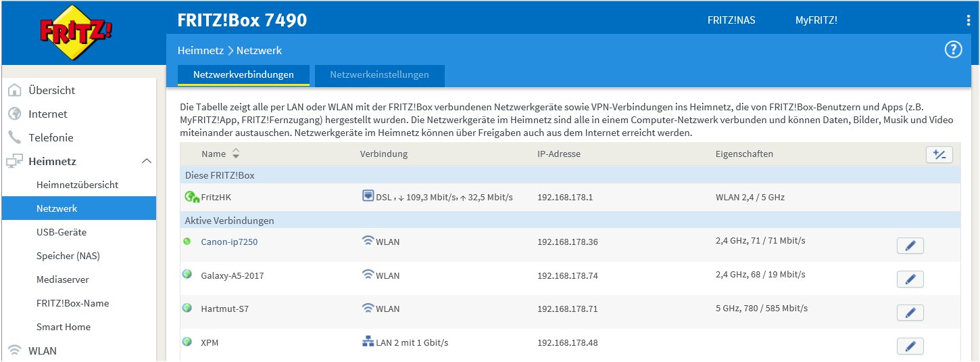Screen dimensions: 980x362
Task: Open the three-dot options menu
Action: [969, 20]
